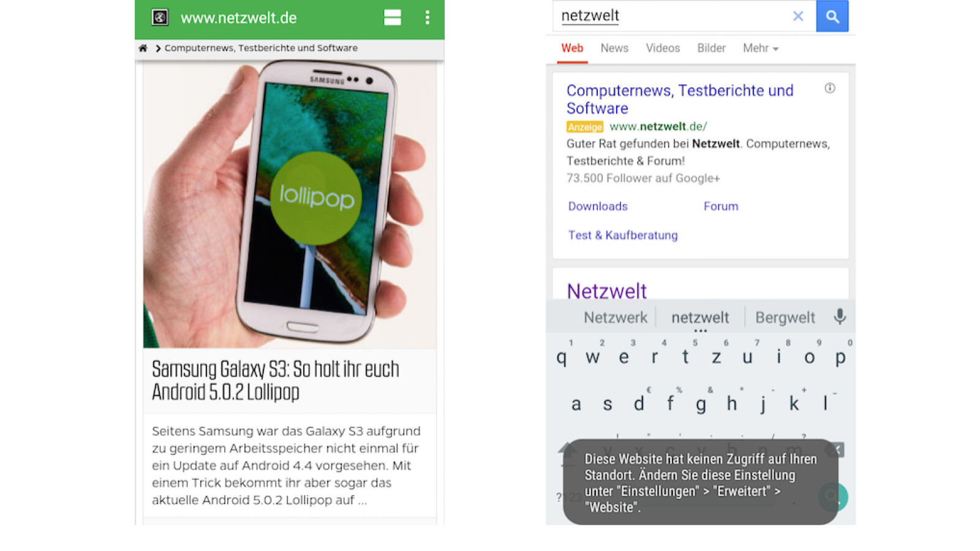This screenshot has height=551, width=980.
Task: Switch to the Bilder tab
Action: (x=711, y=48)
